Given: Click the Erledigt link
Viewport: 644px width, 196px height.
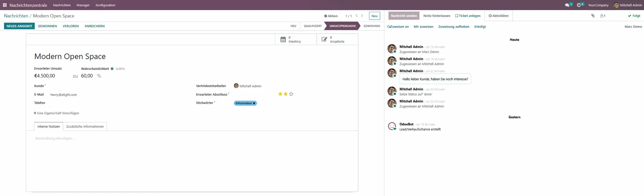Looking at the screenshot, I should tap(480, 27).
